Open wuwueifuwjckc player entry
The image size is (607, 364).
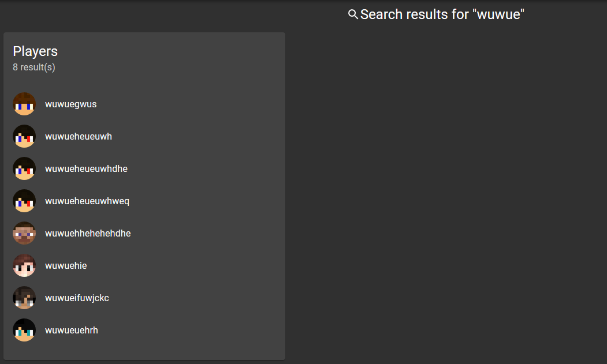77,298
